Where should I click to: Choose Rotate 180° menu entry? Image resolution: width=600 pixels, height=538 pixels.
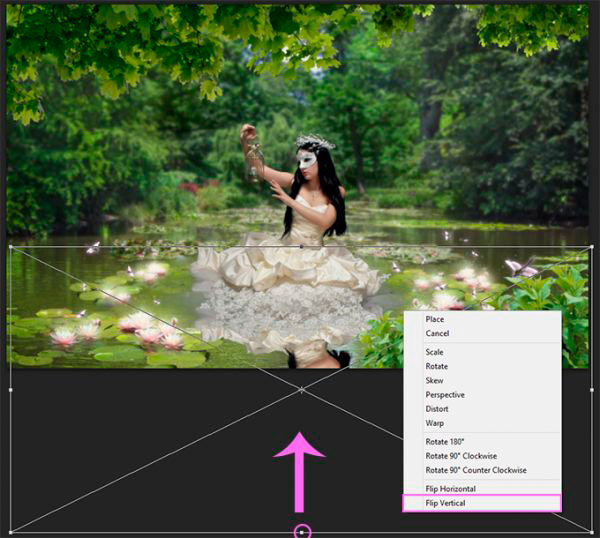[x=482, y=442]
